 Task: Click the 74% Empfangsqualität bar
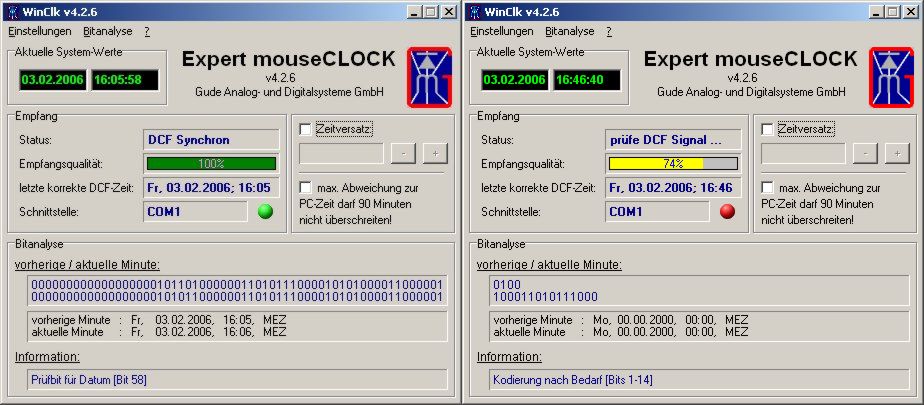(x=673, y=163)
